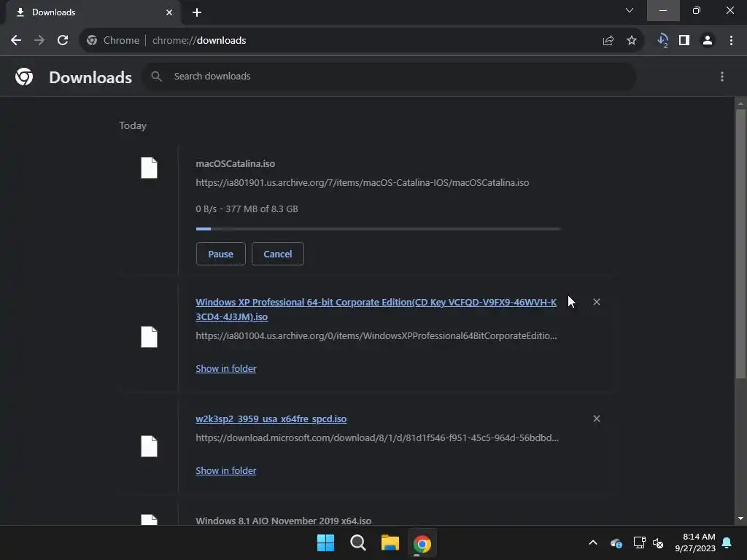
Task: Click the download.microsoft.com source URL
Action: pos(377,437)
